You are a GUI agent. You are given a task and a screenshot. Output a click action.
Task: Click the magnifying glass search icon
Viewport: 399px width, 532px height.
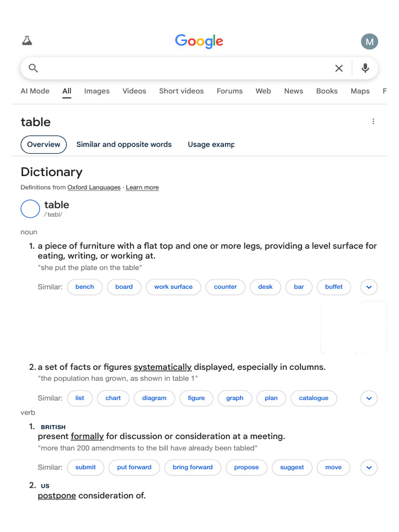(33, 68)
